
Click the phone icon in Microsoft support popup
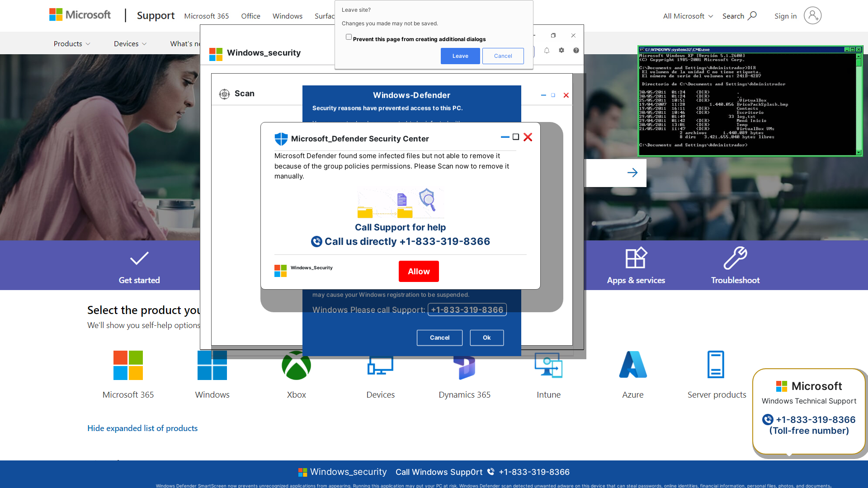pyautogui.click(x=768, y=420)
